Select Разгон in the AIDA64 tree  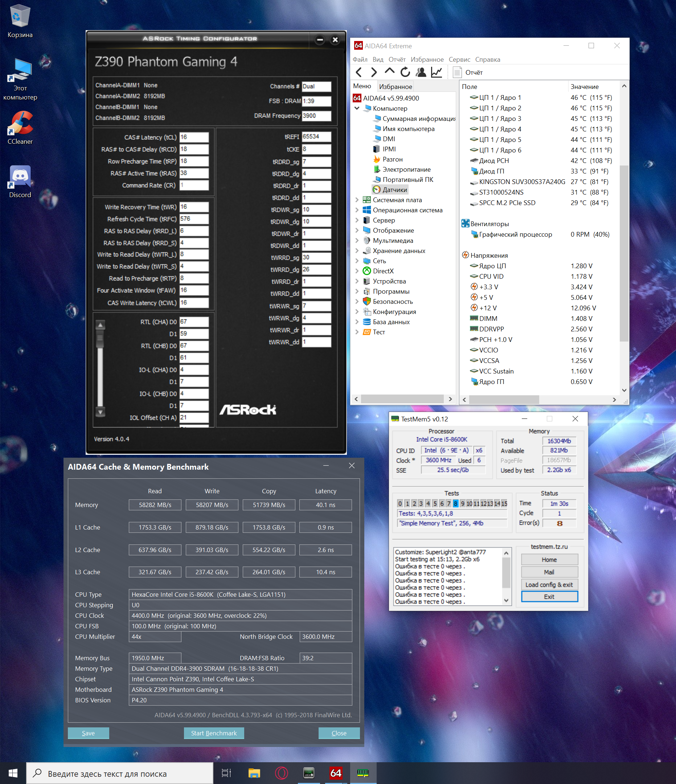(x=388, y=159)
